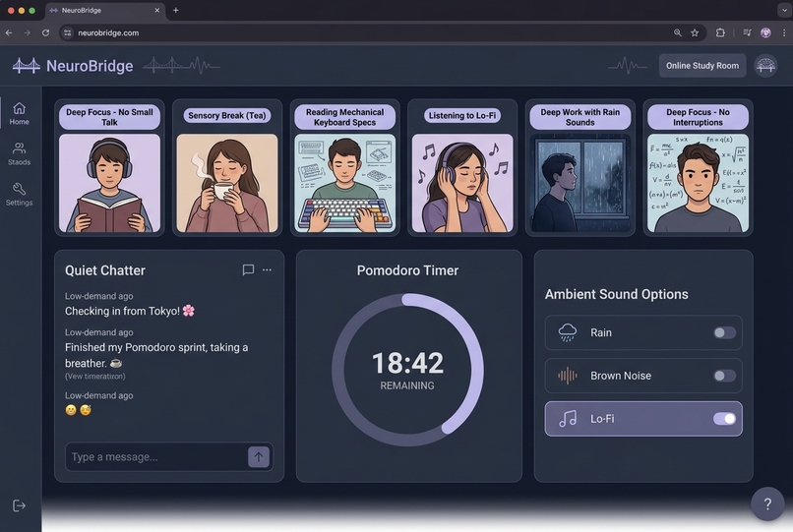The height and width of the screenshot is (532, 793).
Task: Enable the Rain sound toggle
Action: [724, 332]
